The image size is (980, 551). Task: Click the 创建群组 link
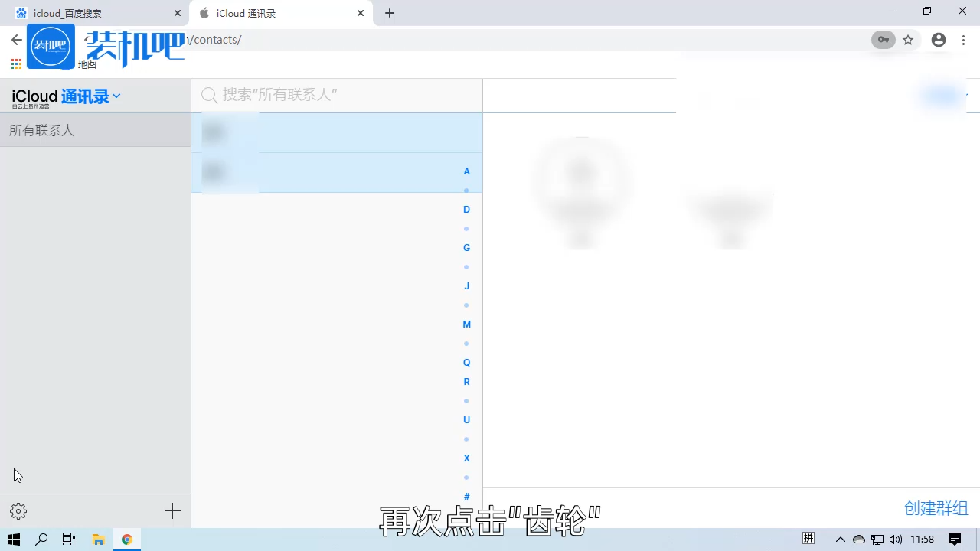[936, 507]
